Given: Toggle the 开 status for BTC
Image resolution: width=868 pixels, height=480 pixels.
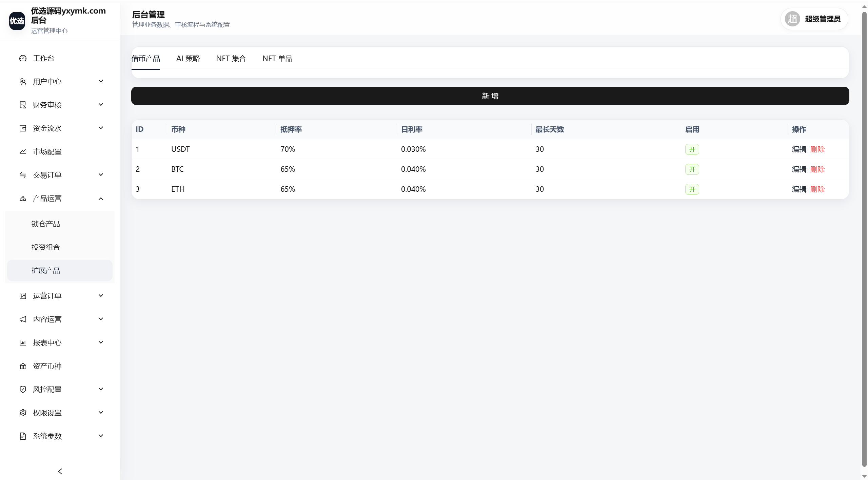Looking at the screenshot, I should 692,169.
